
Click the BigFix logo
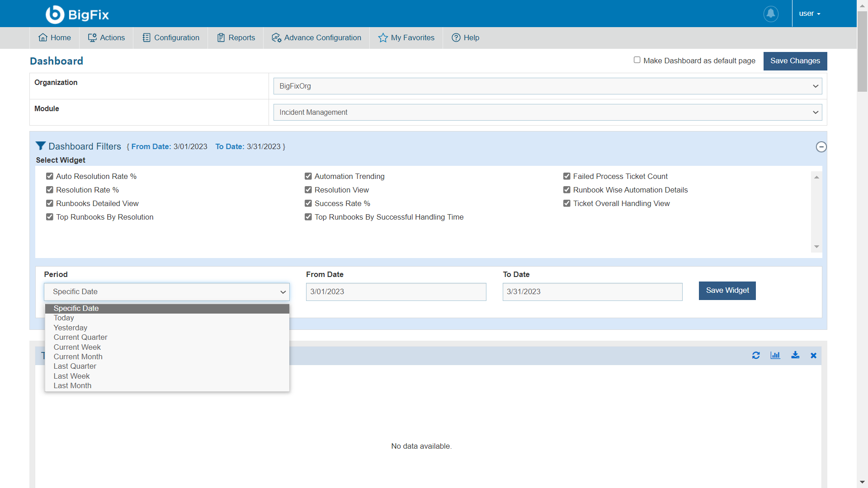coord(77,14)
